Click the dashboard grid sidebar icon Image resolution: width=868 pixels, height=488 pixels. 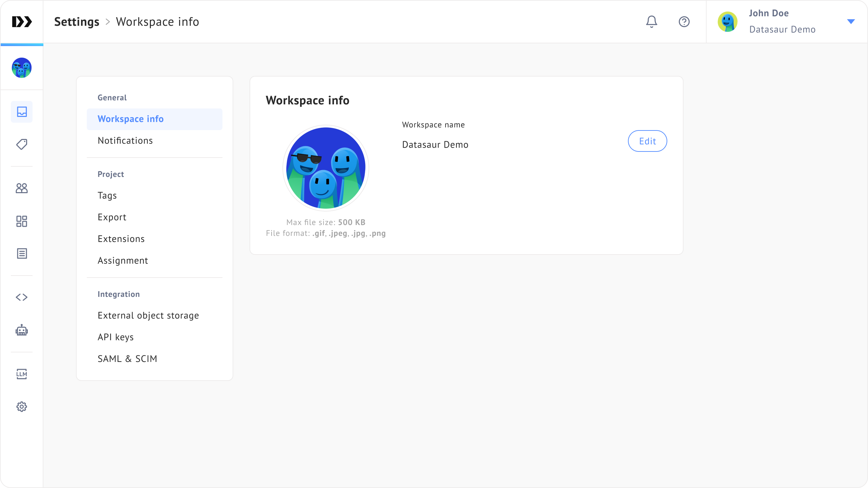pos(22,221)
